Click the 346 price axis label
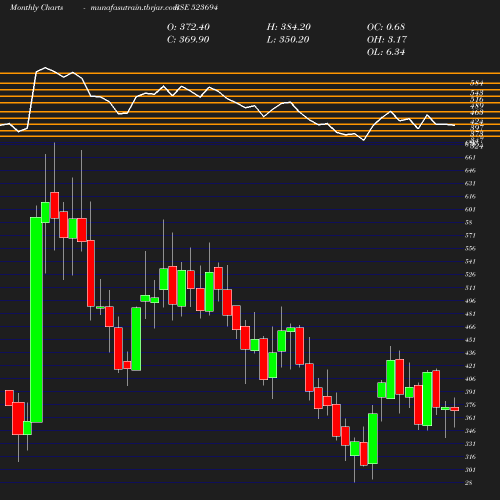Image resolution: width=500 pixels, height=500 pixels. coord(470,431)
